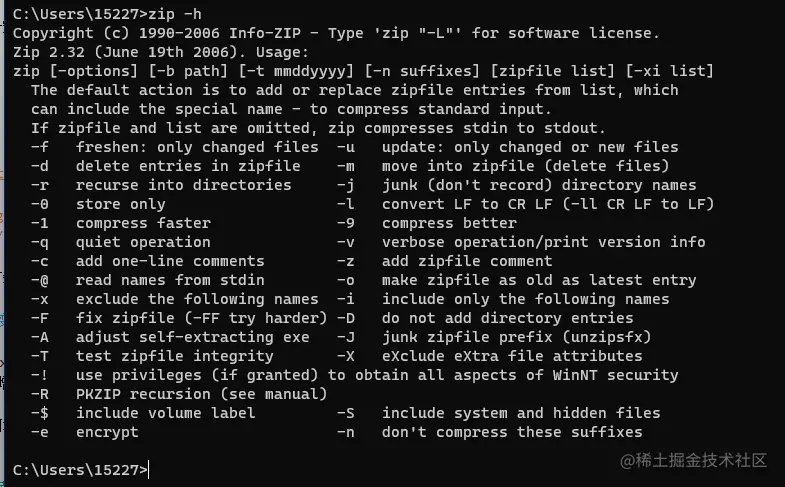Click the '-f' freshen option

click(39, 147)
